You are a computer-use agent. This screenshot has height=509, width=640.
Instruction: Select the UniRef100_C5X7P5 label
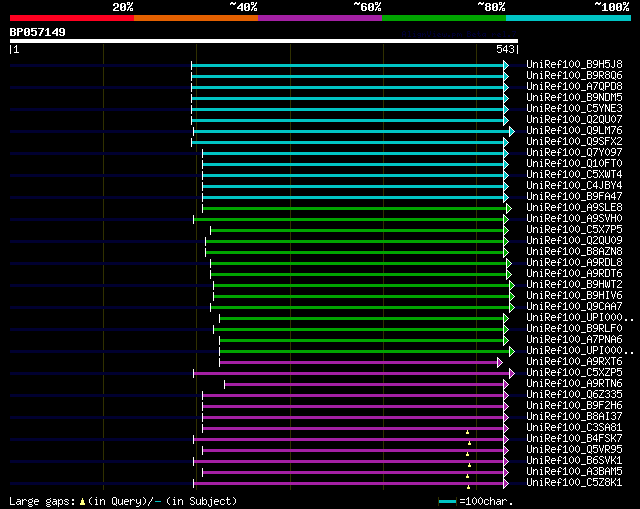pos(574,230)
